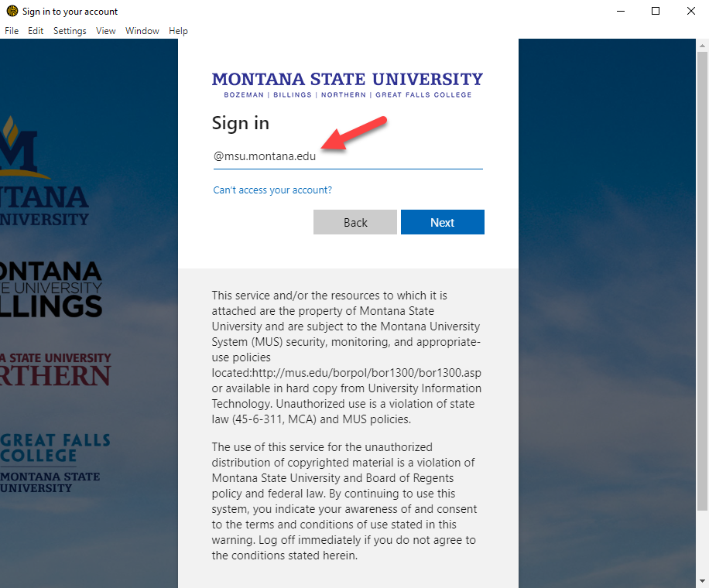
Task: Click the app icon in title bar
Action: [x=12, y=11]
